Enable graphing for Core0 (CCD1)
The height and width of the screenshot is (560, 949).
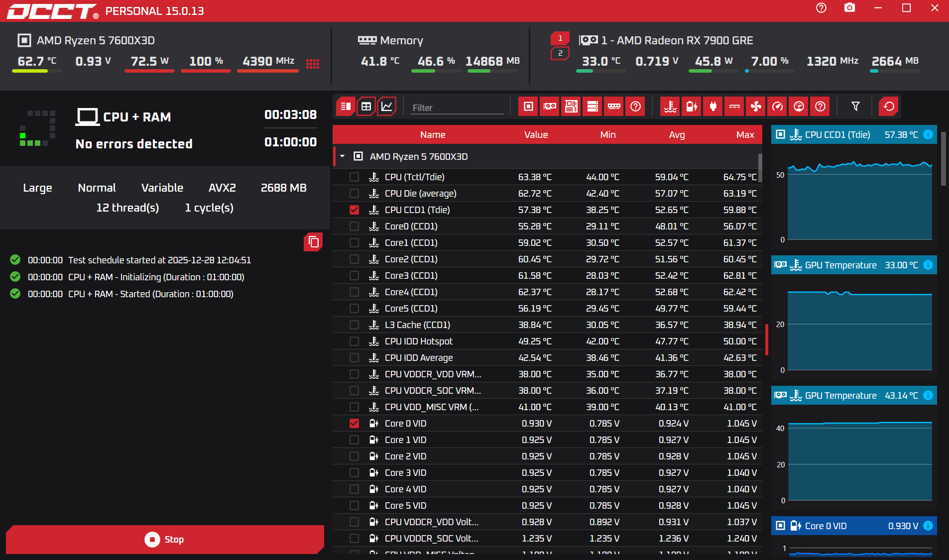pos(354,226)
